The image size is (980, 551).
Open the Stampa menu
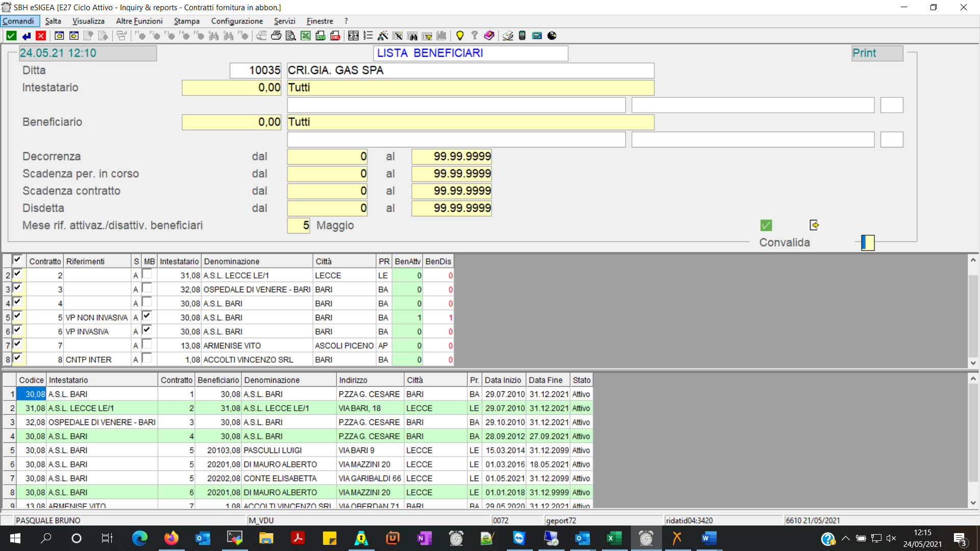pyautogui.click(x=186, y=21)
